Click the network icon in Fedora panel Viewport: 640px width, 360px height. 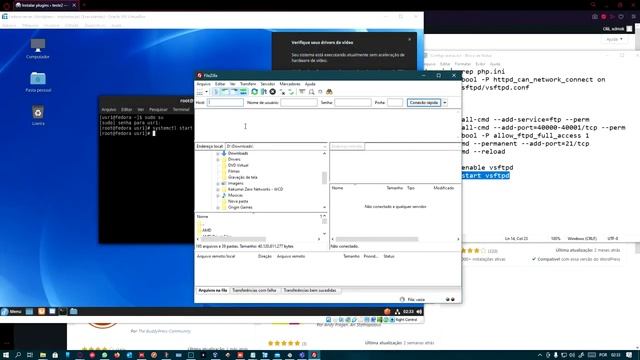pyautogui.click(x=397, y=312)
